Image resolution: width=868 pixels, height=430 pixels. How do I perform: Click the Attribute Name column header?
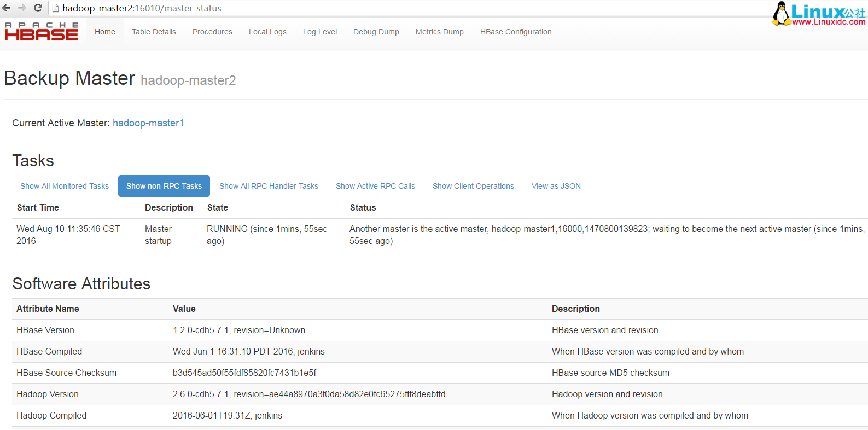pos(48,309)
